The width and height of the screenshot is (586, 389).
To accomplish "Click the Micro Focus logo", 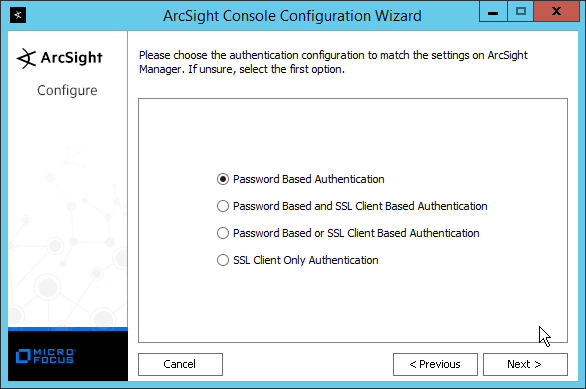I will click(46, 356).
